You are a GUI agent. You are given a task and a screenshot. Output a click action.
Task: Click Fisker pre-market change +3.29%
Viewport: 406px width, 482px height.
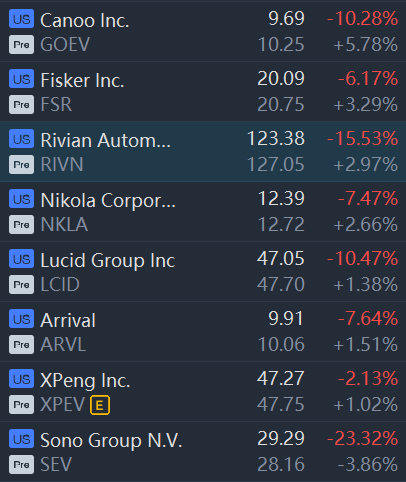pos(366,104)
